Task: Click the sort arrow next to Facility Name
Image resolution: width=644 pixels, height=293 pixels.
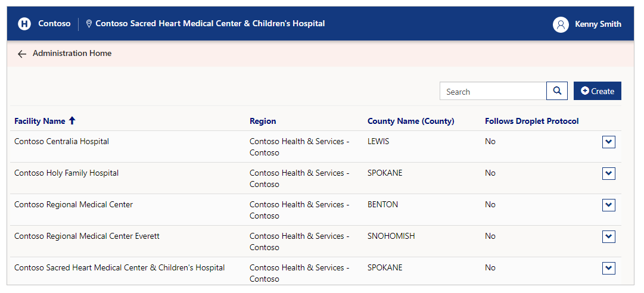Action: click(x=72, y=121)
